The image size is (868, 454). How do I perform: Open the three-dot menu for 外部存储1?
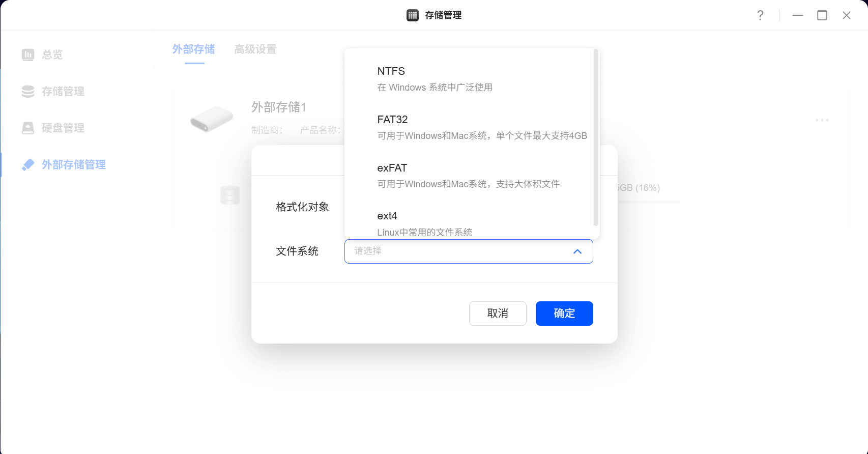pyautogui.click(x=822, y=120)
